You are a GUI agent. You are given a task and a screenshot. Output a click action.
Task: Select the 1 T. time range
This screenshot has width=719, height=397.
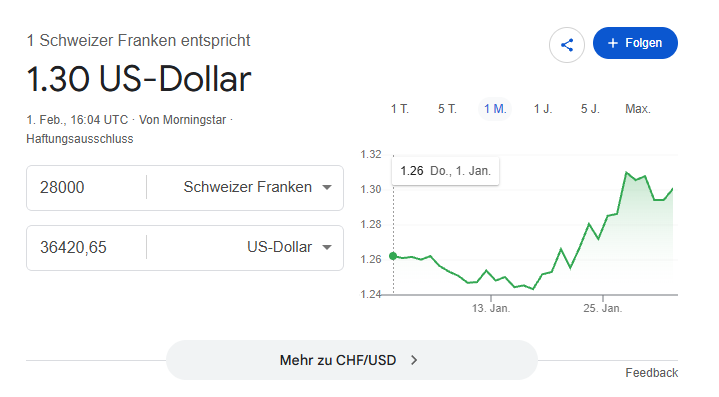pyautogui.click(x=399, y=109)
